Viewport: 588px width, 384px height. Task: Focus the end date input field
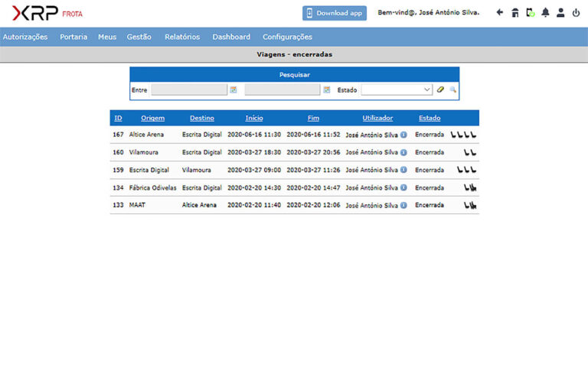(282, 89)
